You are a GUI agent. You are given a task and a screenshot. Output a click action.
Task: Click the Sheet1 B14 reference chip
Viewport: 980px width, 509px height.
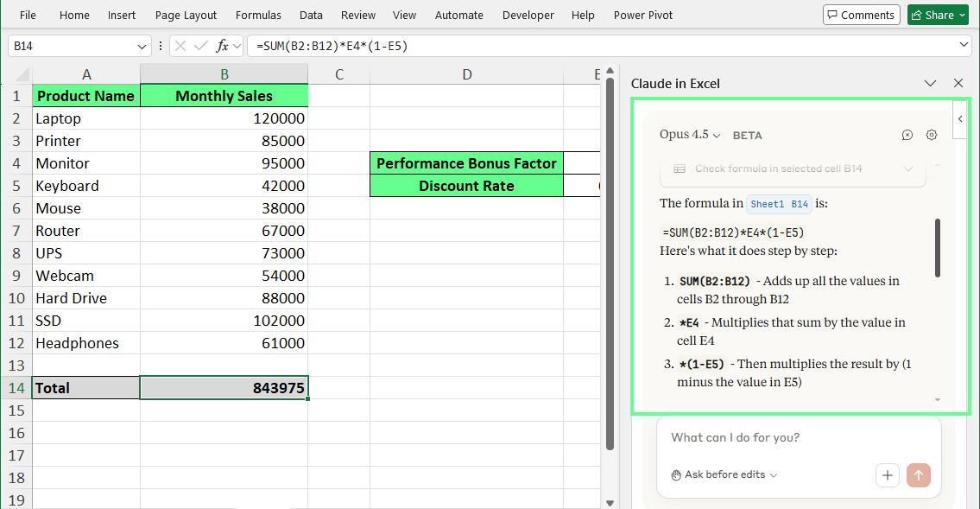[x=778, y=203]
